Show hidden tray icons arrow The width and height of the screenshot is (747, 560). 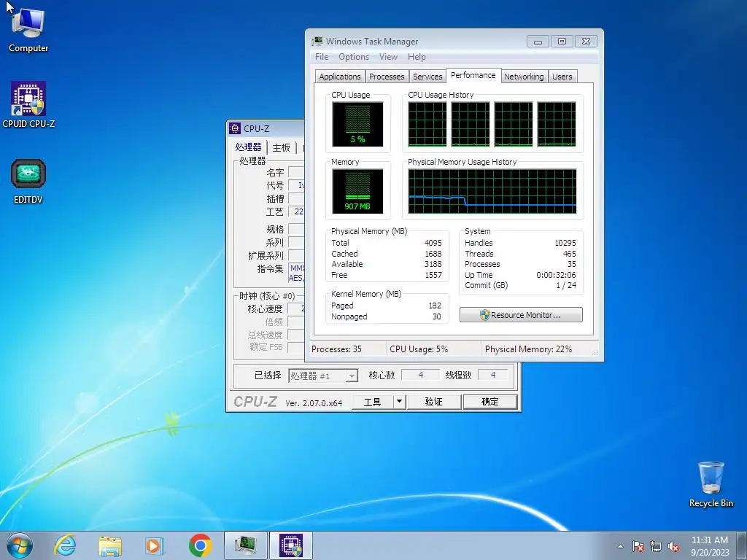click(620, 546)
